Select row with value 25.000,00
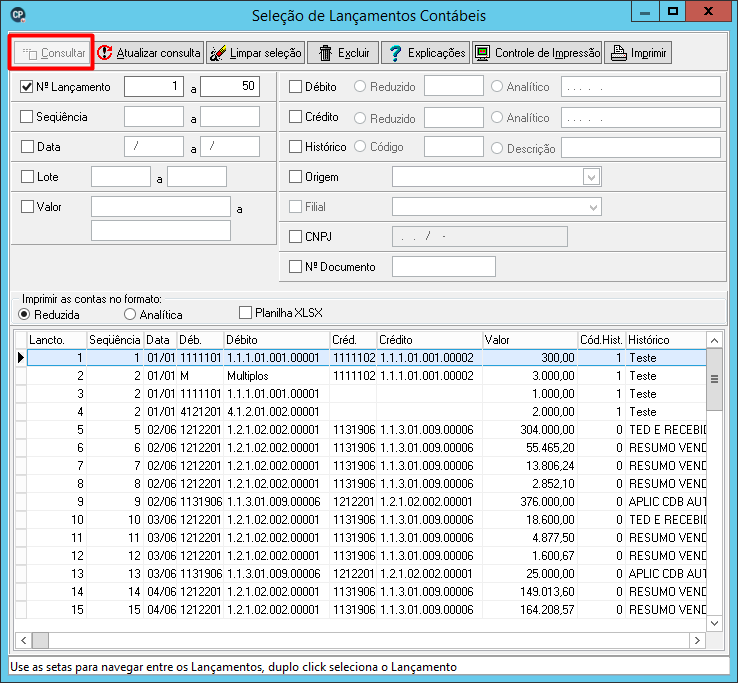This screenshot has height=683, width=738. pos(367,574)
